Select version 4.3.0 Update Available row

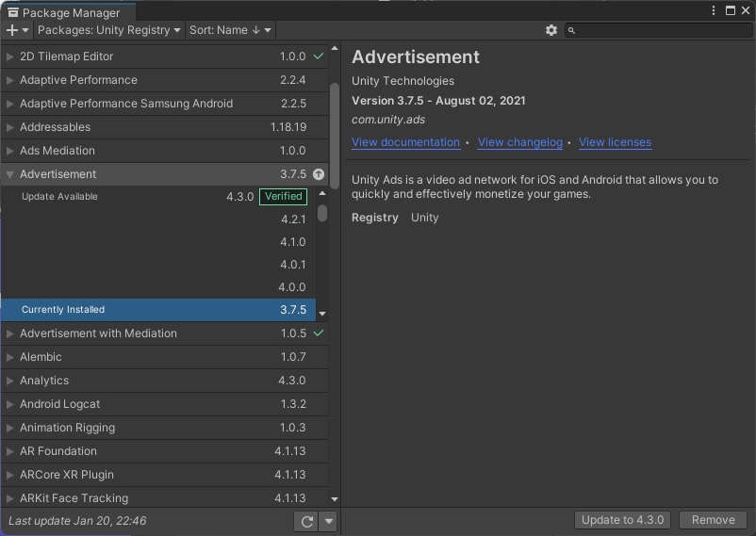point(158,197)
